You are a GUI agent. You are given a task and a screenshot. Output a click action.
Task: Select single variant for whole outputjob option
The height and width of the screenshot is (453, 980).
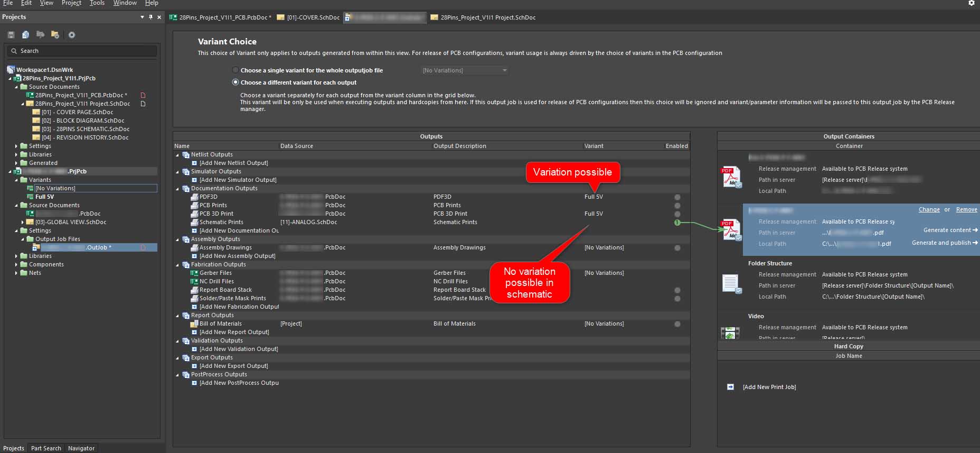click(235, 70)
